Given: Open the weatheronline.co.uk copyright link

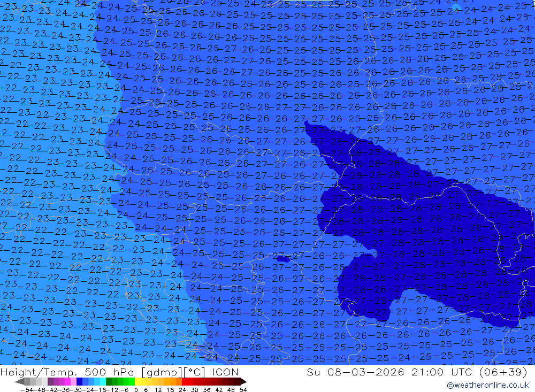Looking at the screenshot, I should [x=487, y=385].
